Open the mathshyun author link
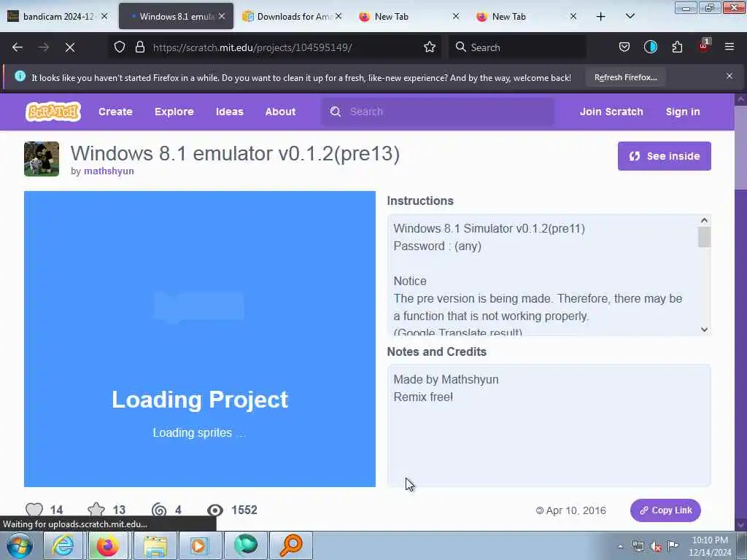747x560 pixels. pos(109,171)
